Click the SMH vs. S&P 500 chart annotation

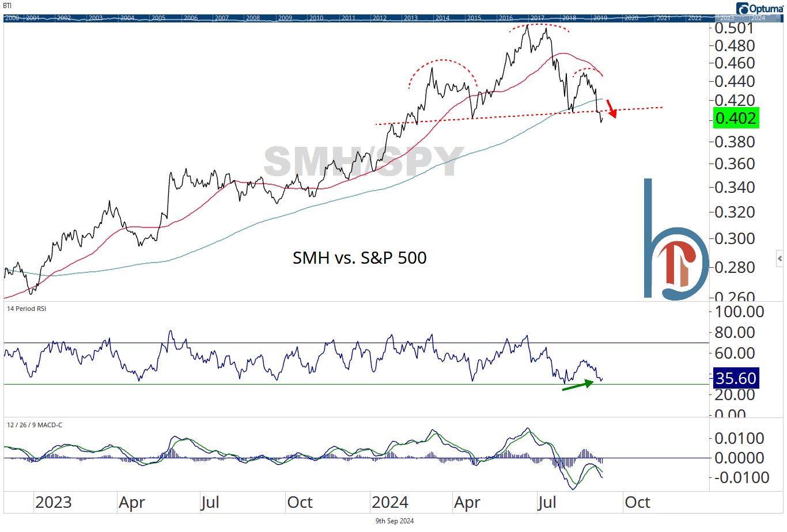(360, 257)
